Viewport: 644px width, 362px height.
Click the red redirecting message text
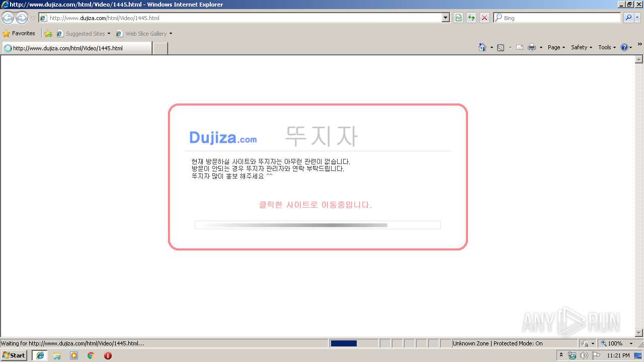[315, 205]
